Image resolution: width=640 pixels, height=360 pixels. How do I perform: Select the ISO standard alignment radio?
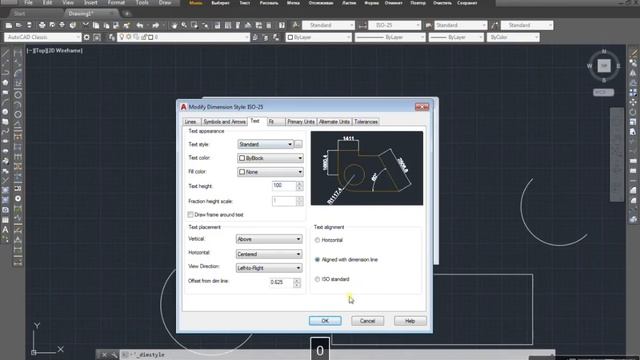point(317,279)
